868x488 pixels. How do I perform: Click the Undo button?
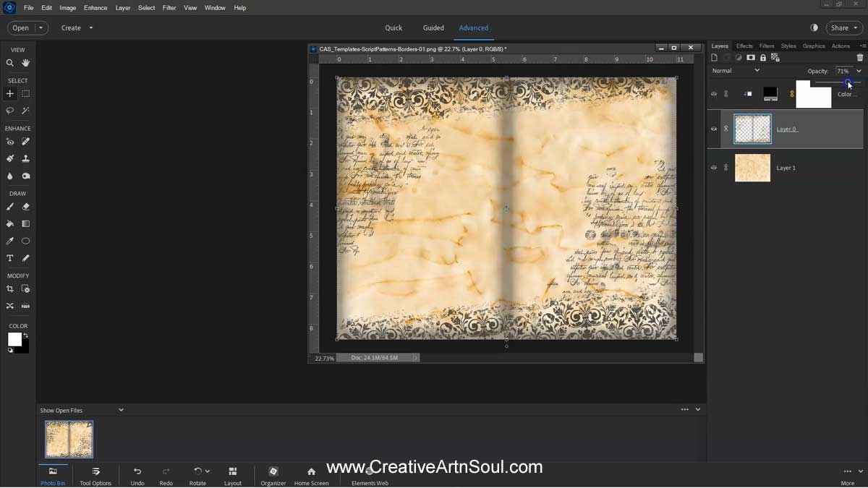coord(137,475)
